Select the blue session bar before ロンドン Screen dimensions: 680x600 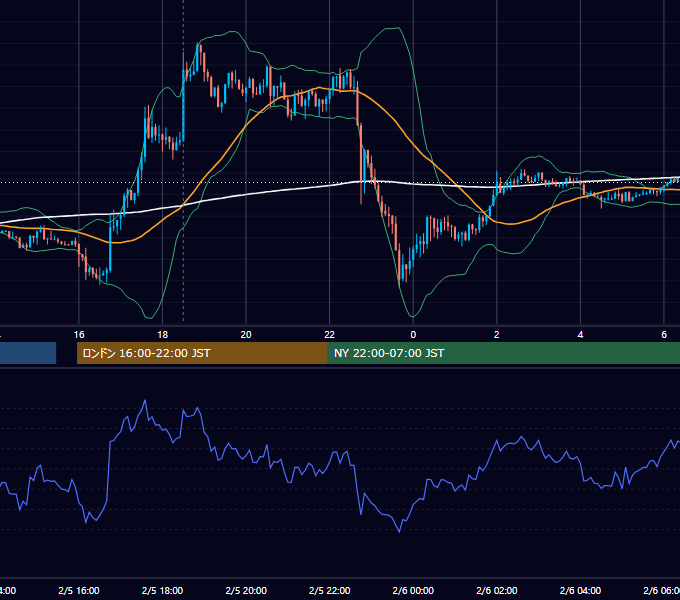click(28, 353)
